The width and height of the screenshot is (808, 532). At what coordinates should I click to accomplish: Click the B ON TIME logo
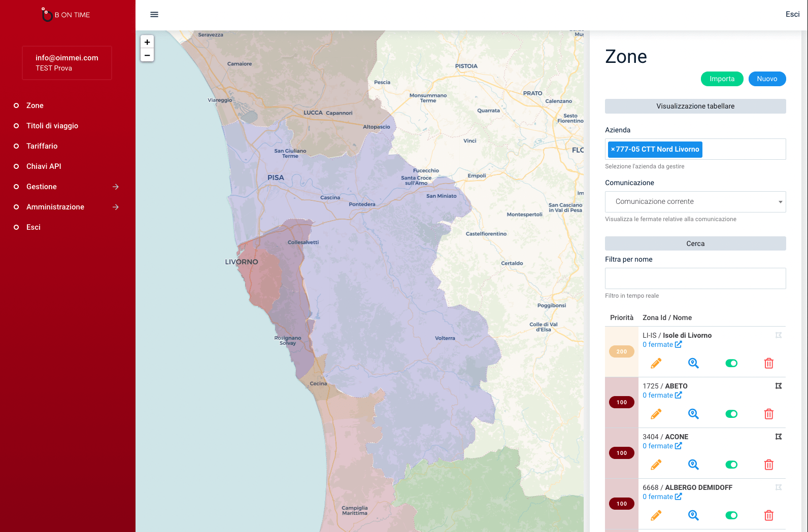(x=66, y=15)
